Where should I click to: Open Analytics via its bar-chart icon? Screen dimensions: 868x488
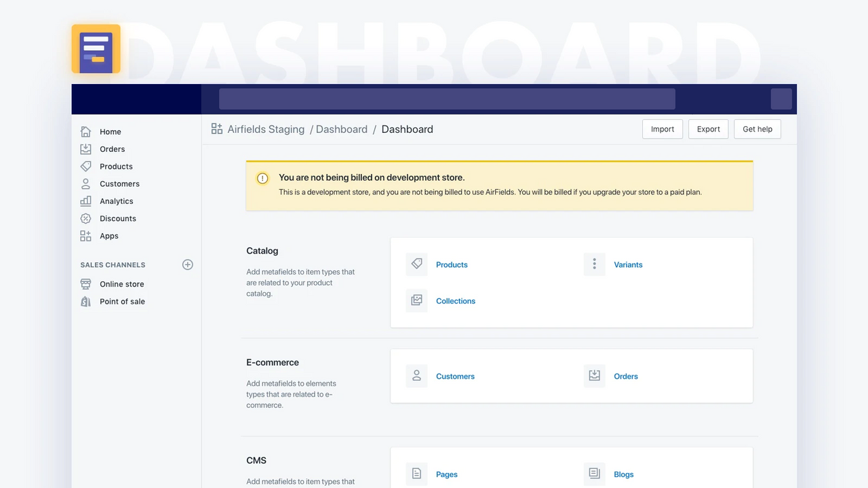pos(85,201)
